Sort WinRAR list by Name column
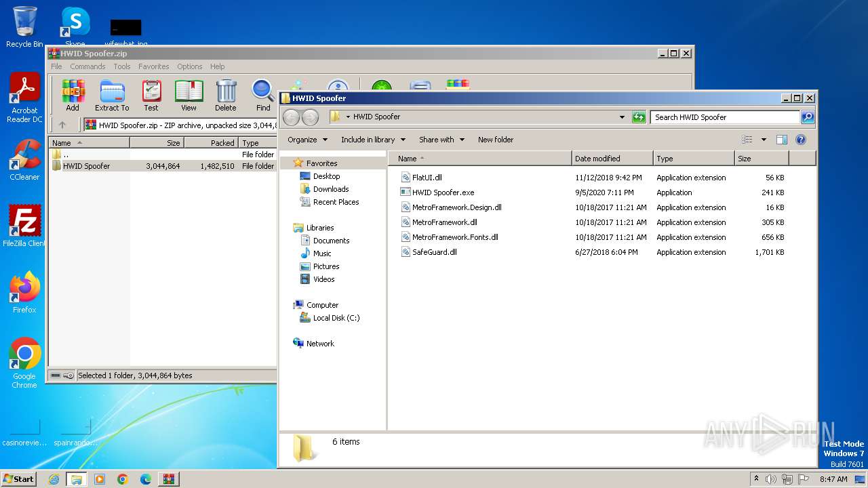Screen dimensions: 868x488 click(x=89, y=143)
